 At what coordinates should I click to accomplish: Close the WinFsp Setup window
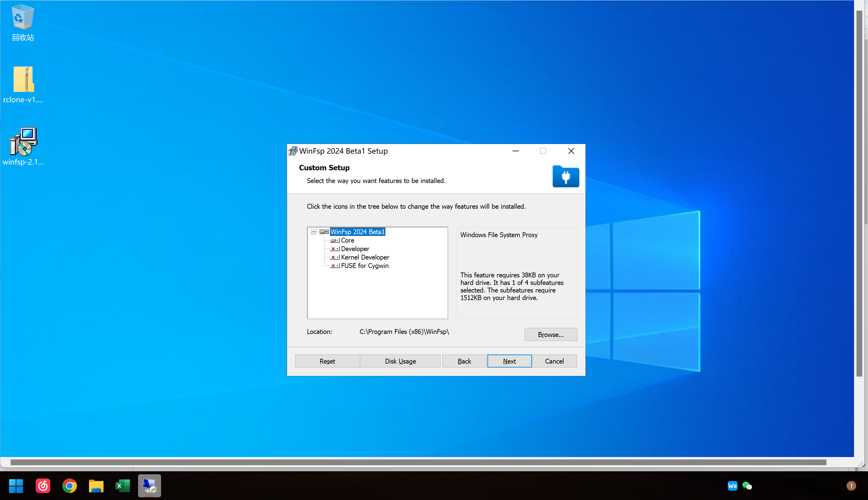571,151
